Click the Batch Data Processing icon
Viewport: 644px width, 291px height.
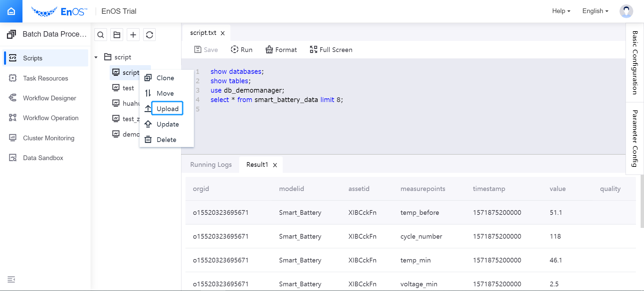tap(11, 34)
